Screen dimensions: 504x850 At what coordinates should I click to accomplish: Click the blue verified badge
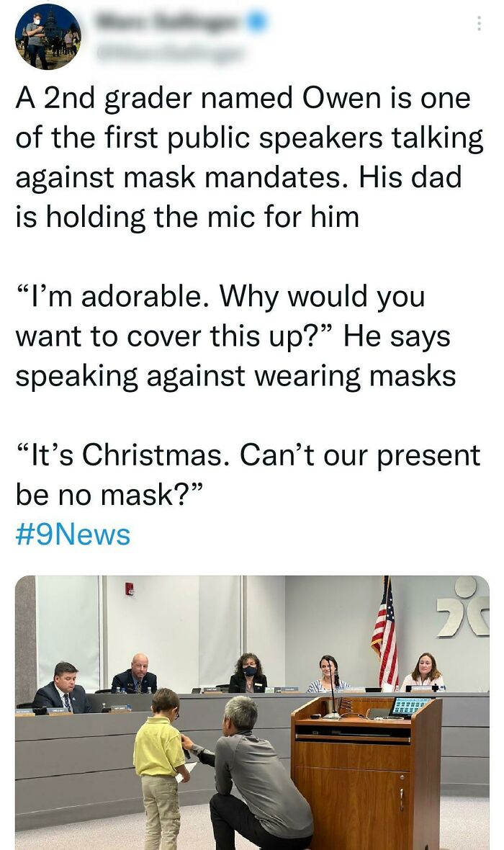point(258,22)
